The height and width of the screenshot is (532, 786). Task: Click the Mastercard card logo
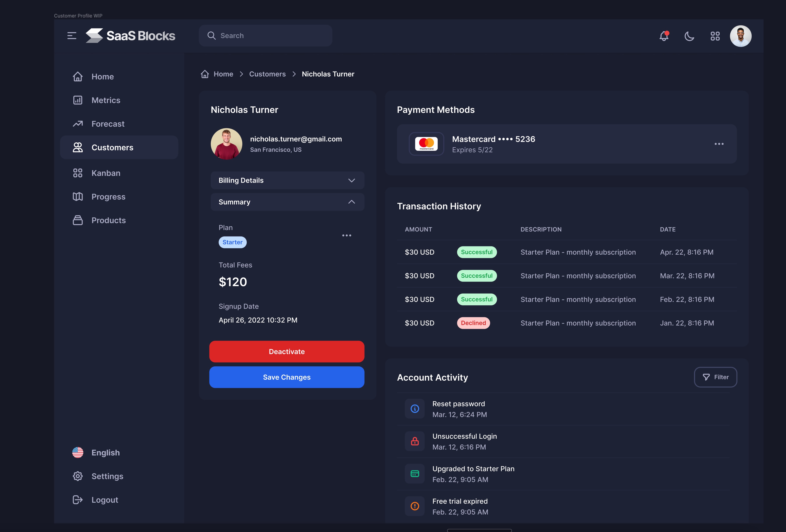[426, 144]
